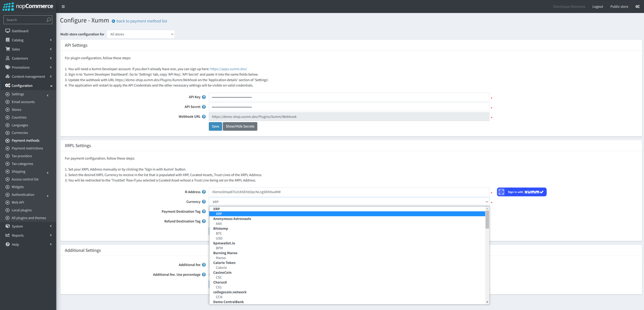Select Maroo under Burning Maroo
Screen dimensions: 644x310
coord(347,258)
